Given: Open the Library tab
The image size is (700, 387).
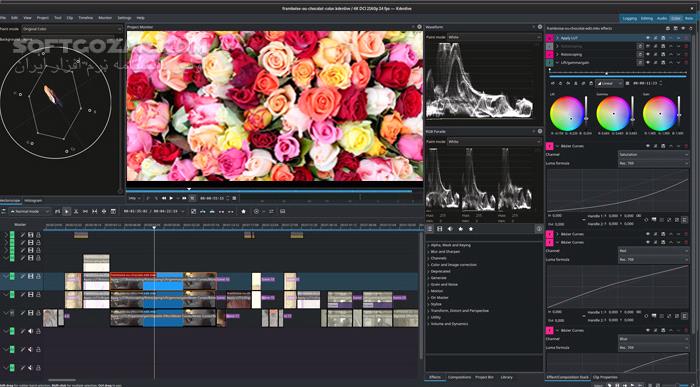Looking at the screenshot, I should [x=506, y=377].
